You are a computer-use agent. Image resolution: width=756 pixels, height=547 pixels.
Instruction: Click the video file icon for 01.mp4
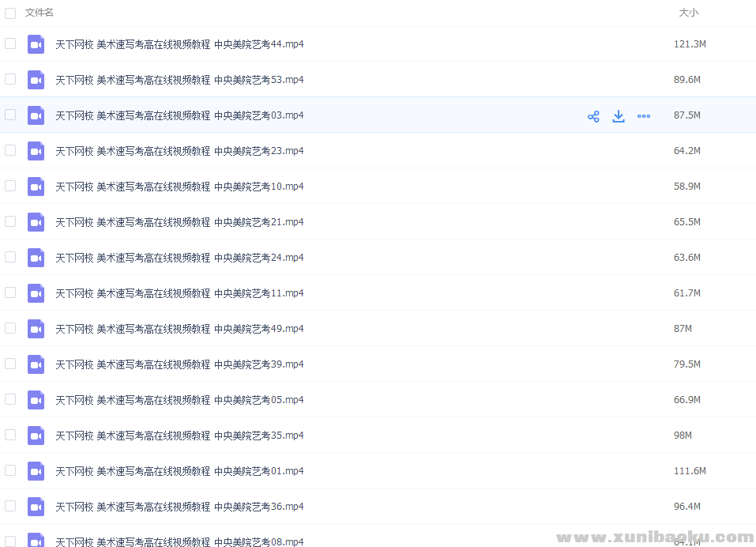click(36, 471)
